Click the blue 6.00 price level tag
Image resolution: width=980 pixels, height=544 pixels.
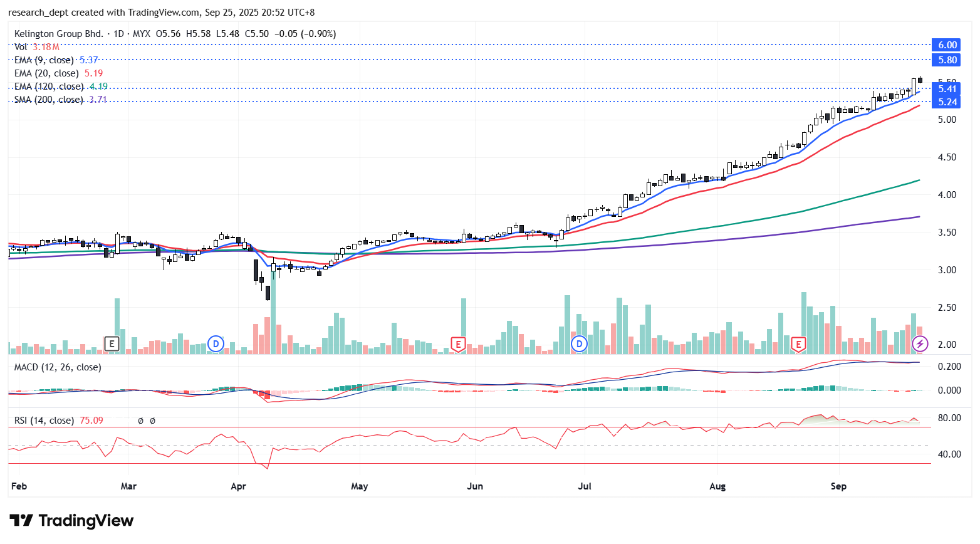tap(947, 45)
